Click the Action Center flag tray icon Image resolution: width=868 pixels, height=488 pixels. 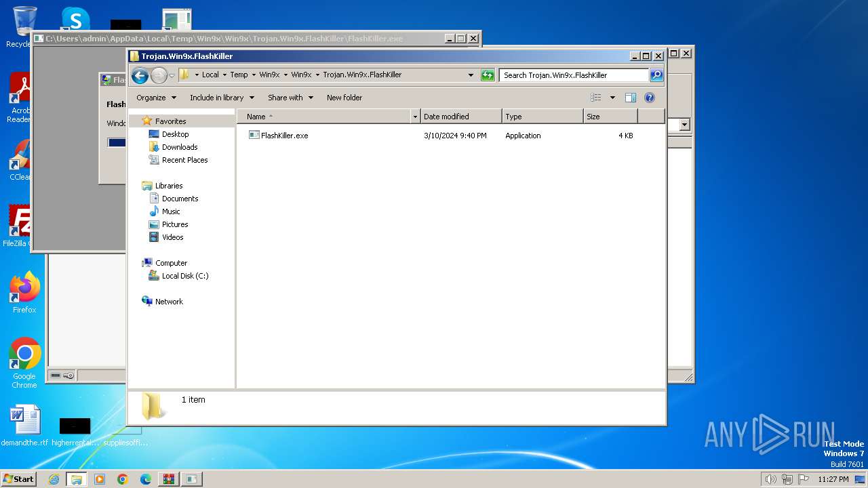[804, 479]
